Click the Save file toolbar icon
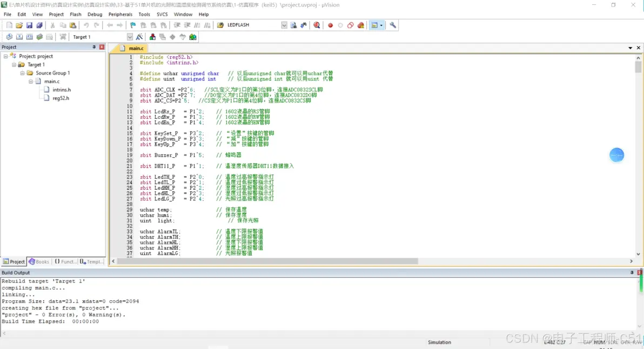This screenshot has width=644, height=349. point(29,25)
